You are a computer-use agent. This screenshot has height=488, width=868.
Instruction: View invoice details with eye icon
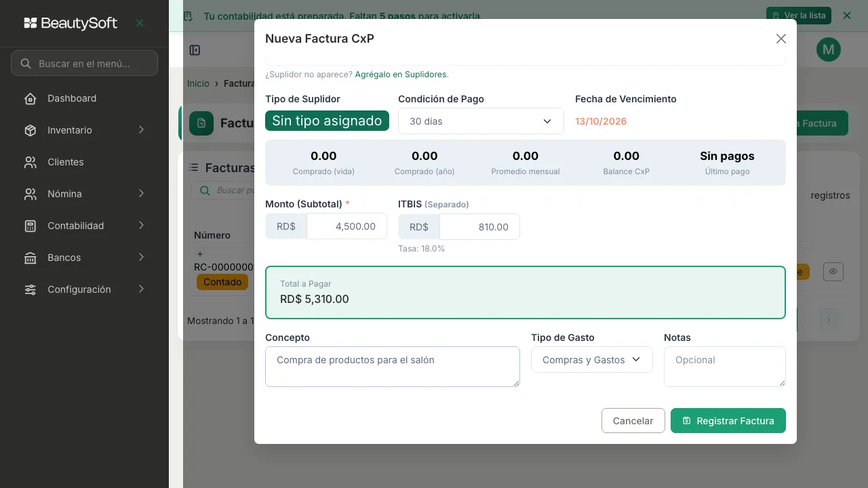(x=833, y=271)
